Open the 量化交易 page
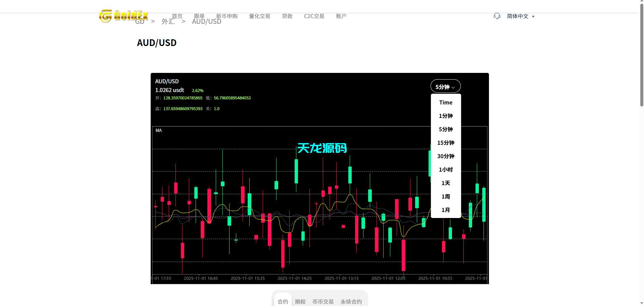The width and height of the screenshot is (644, 306). click(x=259, y=16)
